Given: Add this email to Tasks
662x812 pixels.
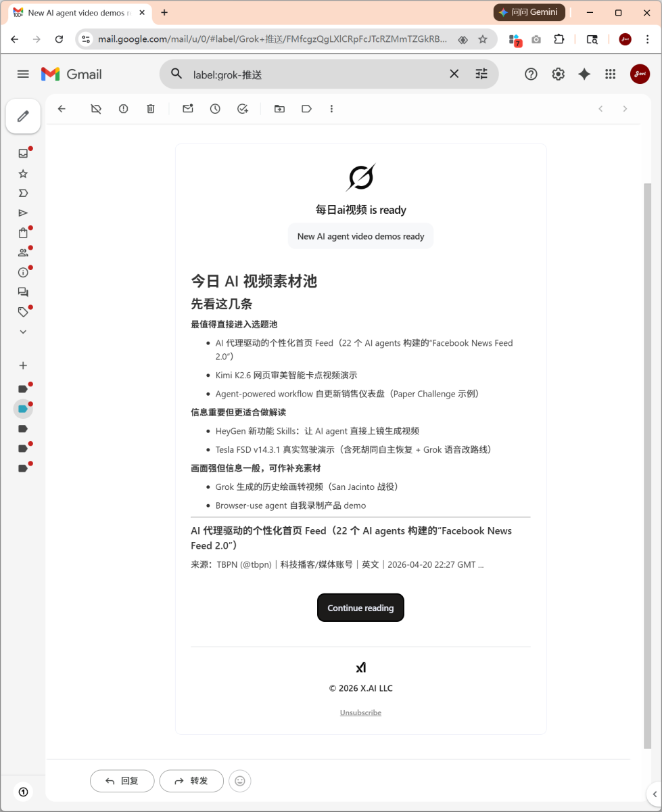Looking at the screenshot, I should (243, 109).
